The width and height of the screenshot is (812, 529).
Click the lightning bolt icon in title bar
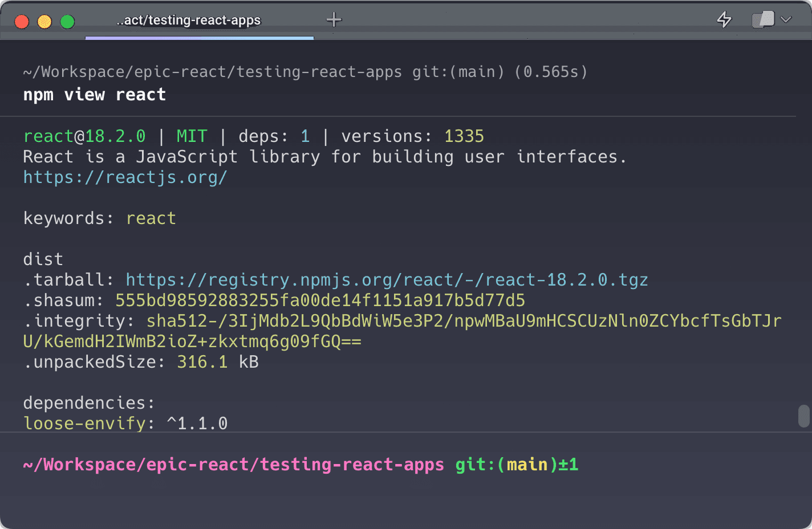[x=724, y=19]
